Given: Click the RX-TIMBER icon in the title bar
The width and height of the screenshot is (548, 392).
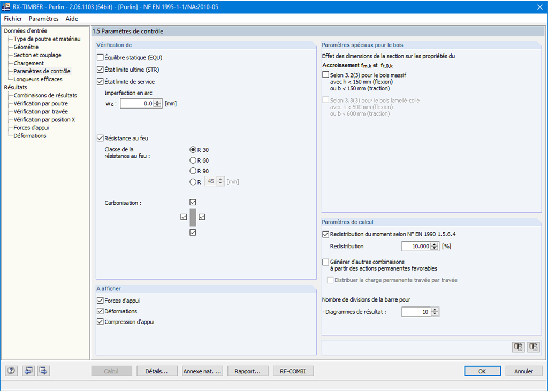Looking at the screenshot, I should tap(7, 7).
